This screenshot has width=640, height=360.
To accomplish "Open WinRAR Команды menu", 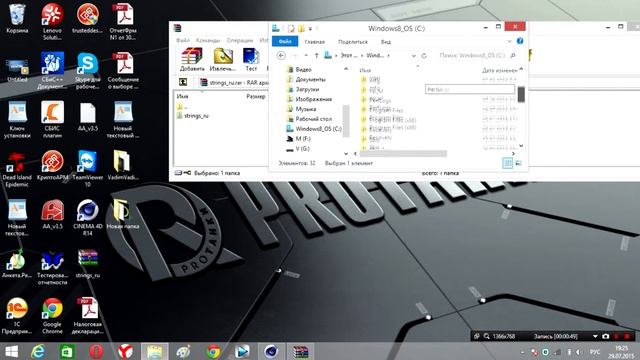I will 208,40.
